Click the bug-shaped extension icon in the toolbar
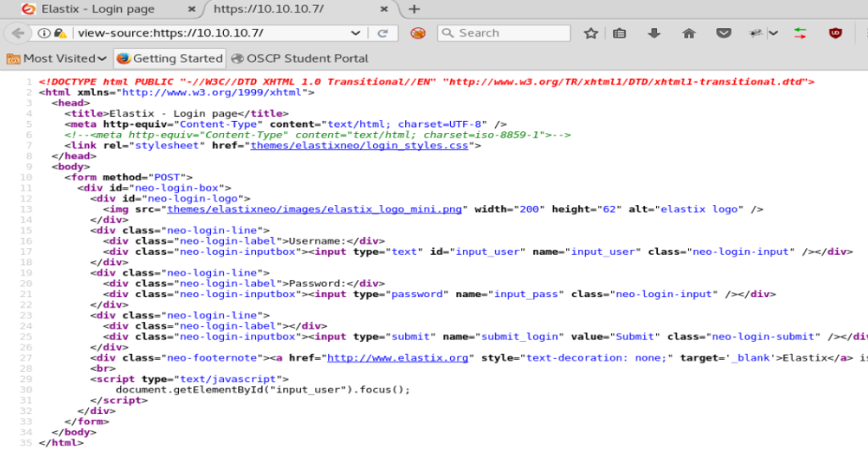The image size is (868, 459). (755, 33)
